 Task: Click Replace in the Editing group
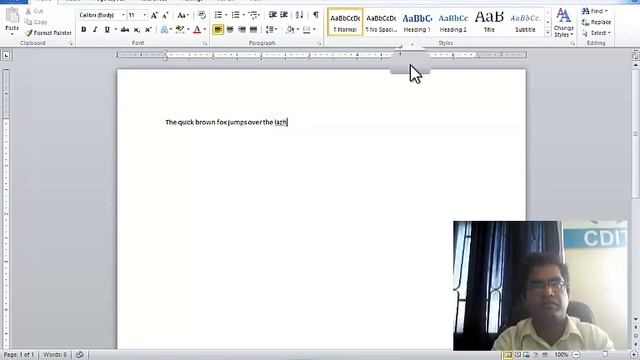point(596,22)
